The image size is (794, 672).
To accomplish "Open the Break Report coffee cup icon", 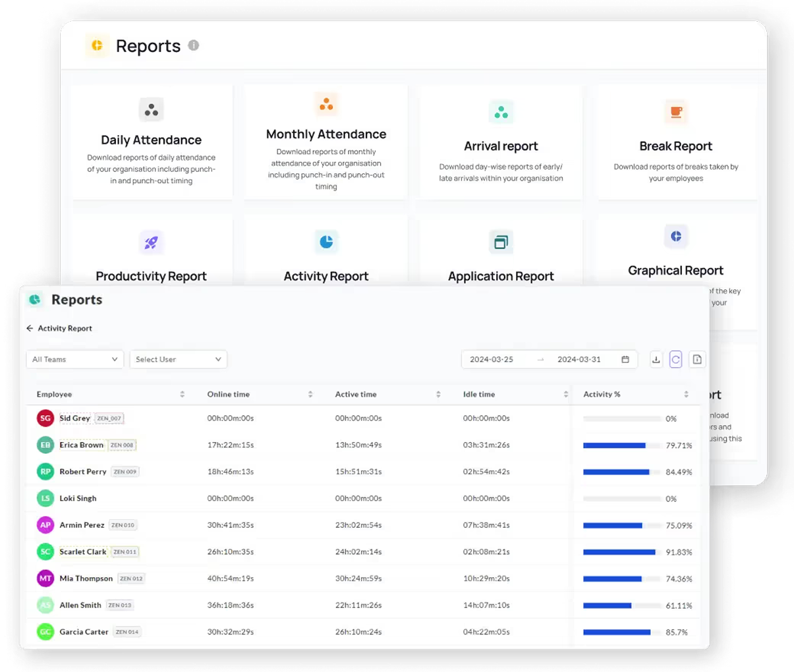I will tap(676, 111).
